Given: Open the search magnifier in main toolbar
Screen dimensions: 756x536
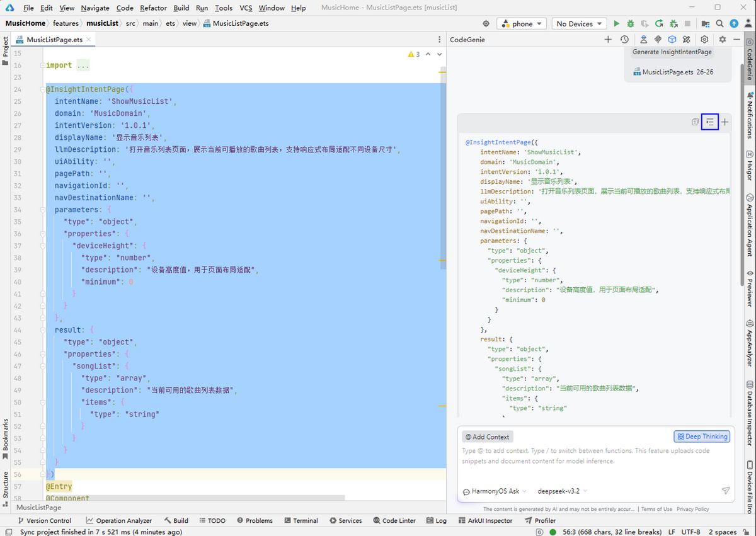Looking at the screenshot, I should point(719,24).
